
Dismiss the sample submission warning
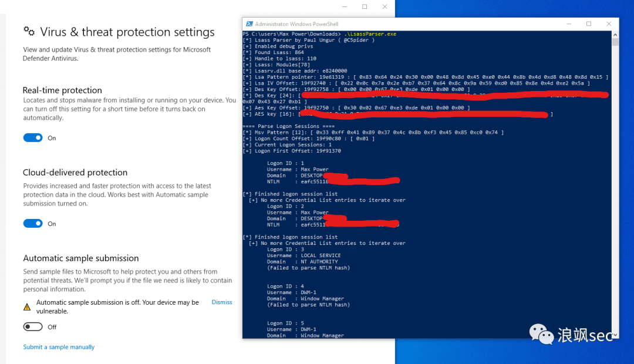click(x=221, y=302)
